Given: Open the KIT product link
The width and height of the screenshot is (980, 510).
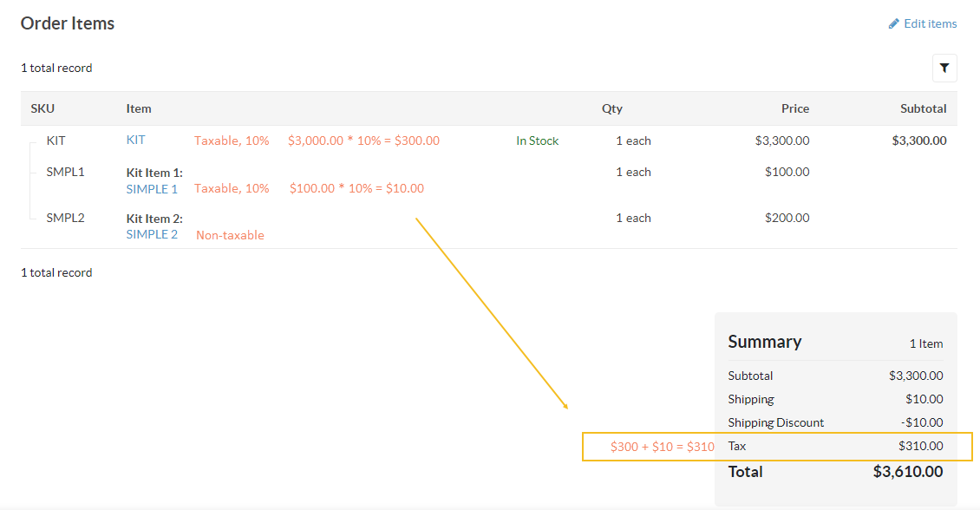Looking at the screenshot, I should coord(135,140).
